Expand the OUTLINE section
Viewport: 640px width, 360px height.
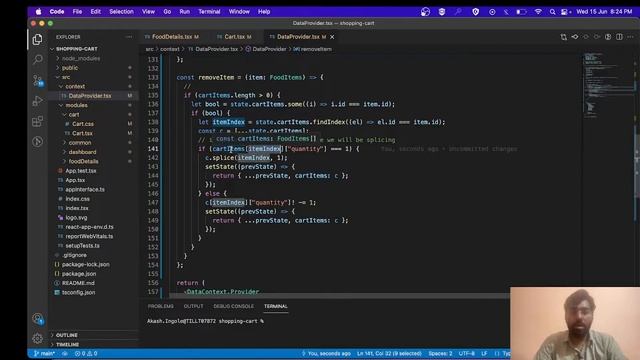(67, 335)
